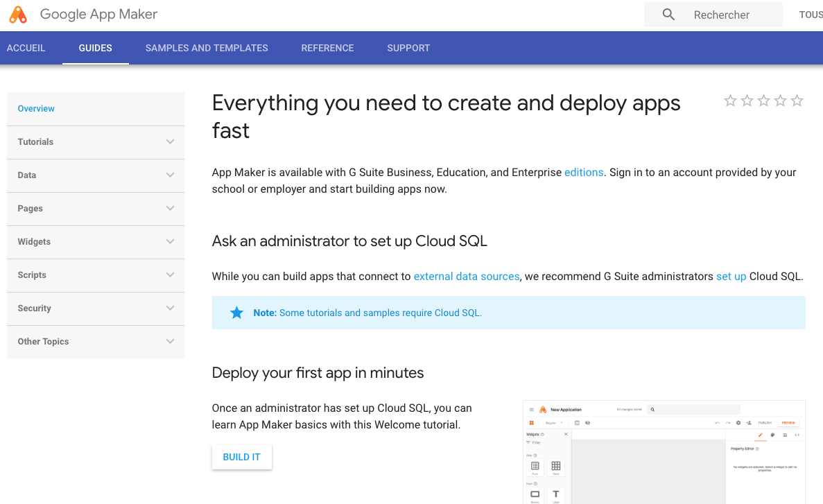823x504 pixels.
Task: Click the Google App Maker title text
Action: tap(98, 14)
